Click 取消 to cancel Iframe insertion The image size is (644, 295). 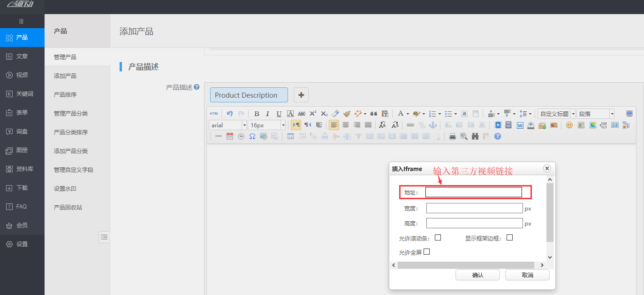527,275
